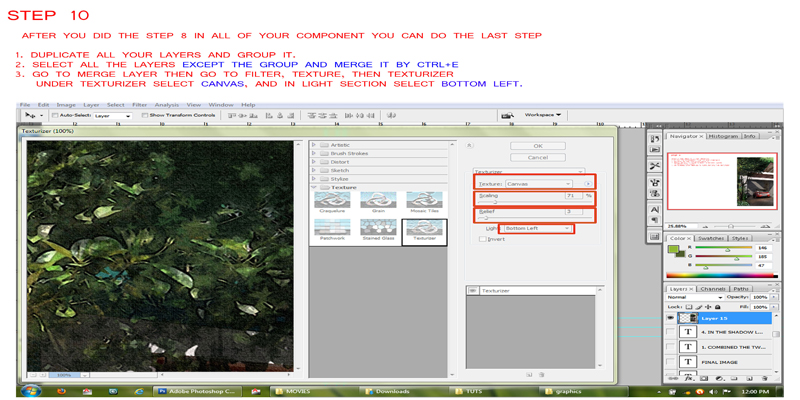The height and width of the screenshot is (400, 800).
Task: Hide Layer 15 using eye icon
Action: point(671,317)
